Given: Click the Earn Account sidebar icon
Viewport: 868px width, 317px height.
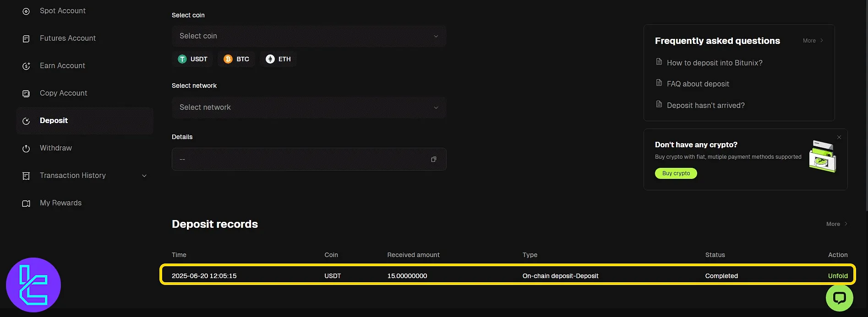Looking at the screenshot, I should point(26,66).
